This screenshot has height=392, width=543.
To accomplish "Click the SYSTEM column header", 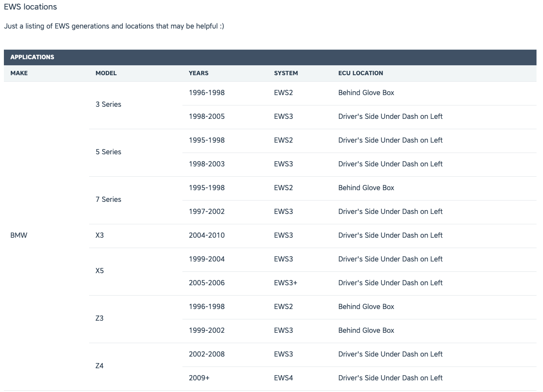I will tap(286, 73).
